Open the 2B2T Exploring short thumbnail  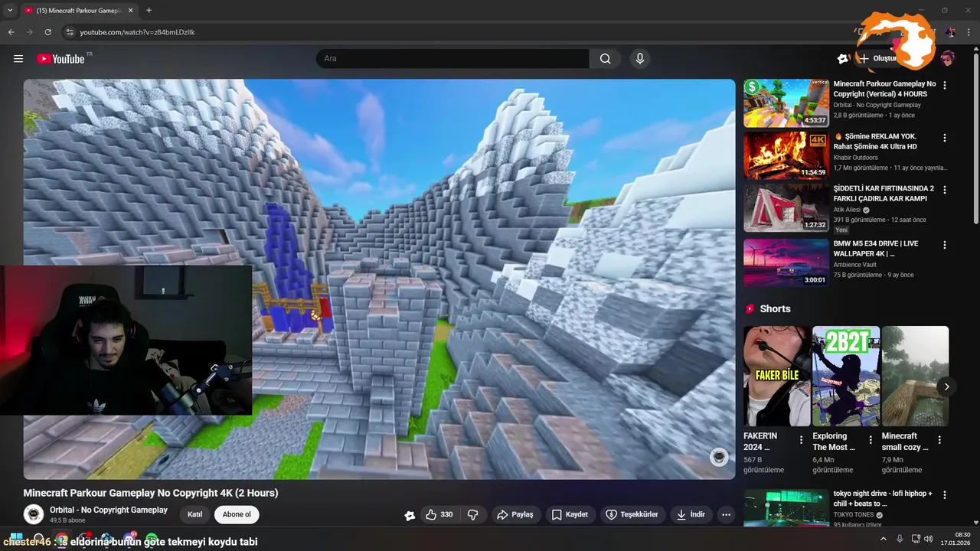(846, 376)
